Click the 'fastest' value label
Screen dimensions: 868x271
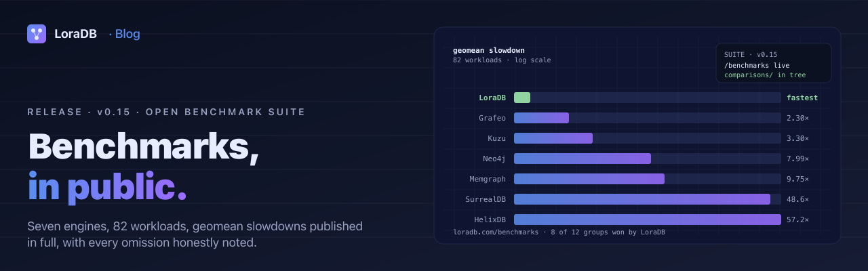(x=802, y=98)
